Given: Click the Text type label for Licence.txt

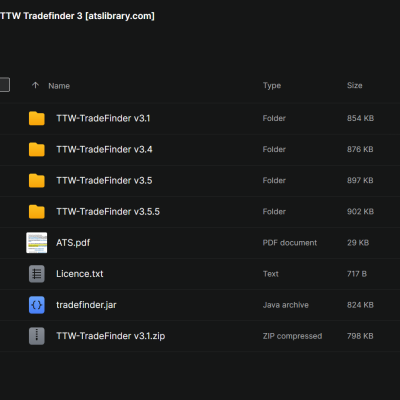Looking at the screenshot, I should [271, 274].
